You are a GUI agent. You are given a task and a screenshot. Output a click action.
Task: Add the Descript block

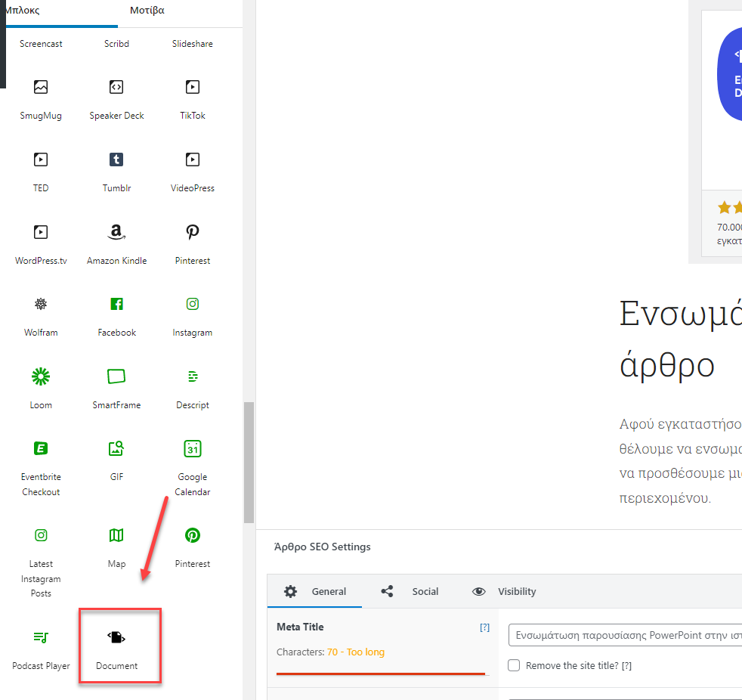(192, 389)
